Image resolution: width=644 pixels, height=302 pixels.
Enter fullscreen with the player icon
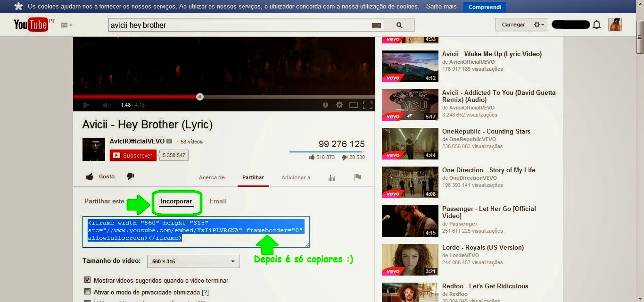tap(368, 105)
